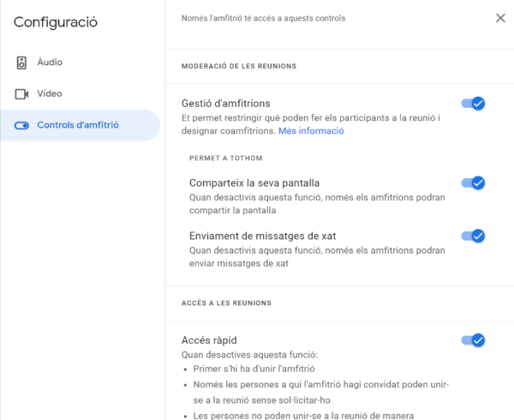Open the Més informació link
This screenshot has height=420, width=514.
[x=311, y=131]
